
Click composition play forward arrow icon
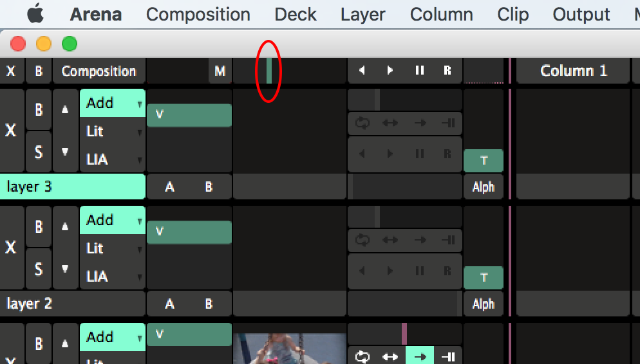pos(390,71)
